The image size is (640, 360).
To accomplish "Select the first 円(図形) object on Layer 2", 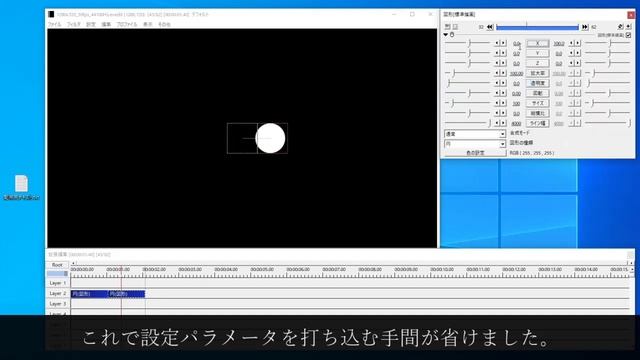I will click(x=89, y=293).
